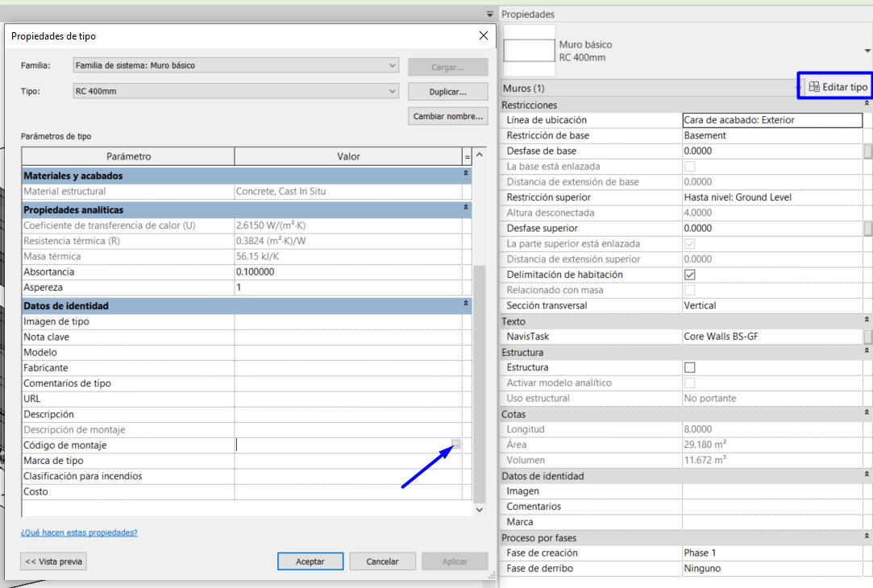Click the parameters table scrollbar thumb
Viewport: 873px width, 588px height.
pyautogui.click(x=480, y=384)
